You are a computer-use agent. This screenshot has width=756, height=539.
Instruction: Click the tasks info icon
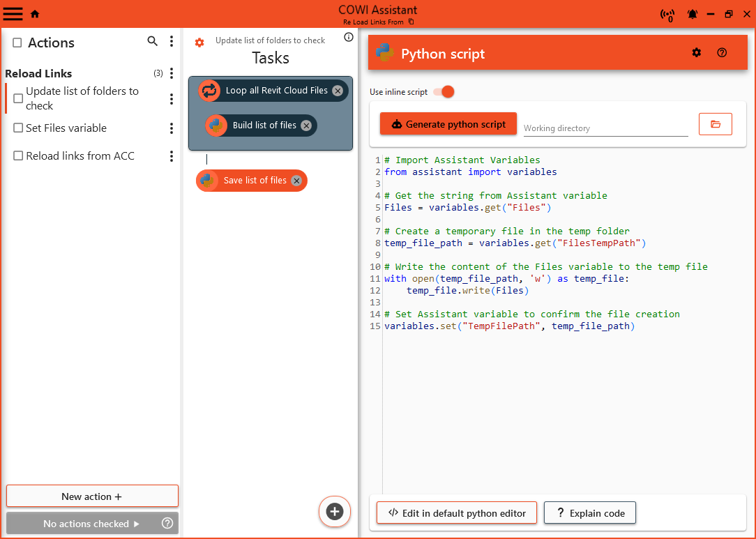pos(349,38)
